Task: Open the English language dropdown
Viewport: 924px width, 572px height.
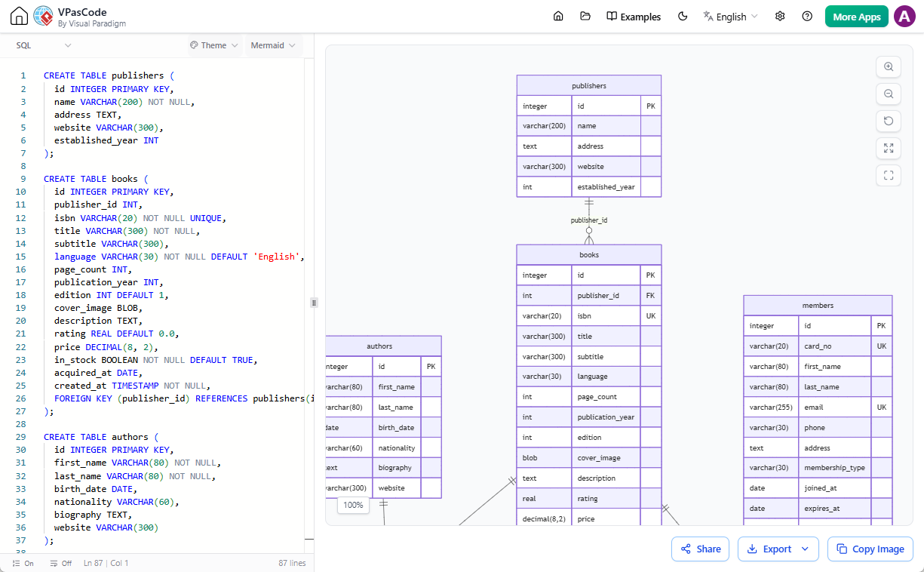Action: [730, 17]
